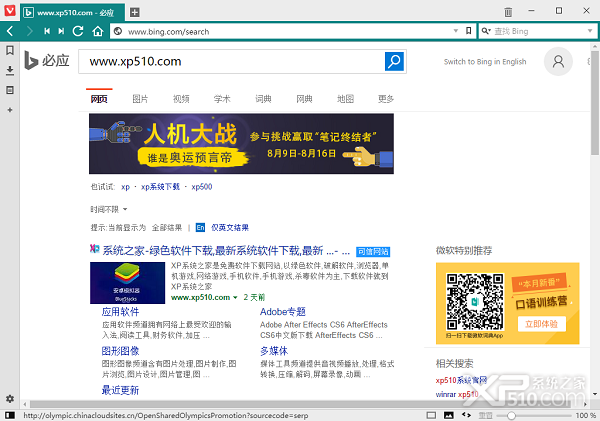Click Switch to Bing in English
Screen dimensions: 600x421
(x=485, y=62)
